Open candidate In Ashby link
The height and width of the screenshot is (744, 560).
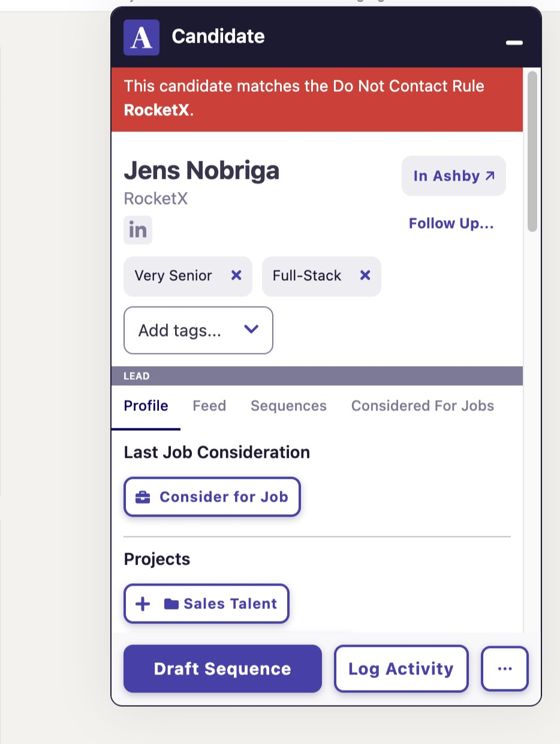[x=454, y=176]
